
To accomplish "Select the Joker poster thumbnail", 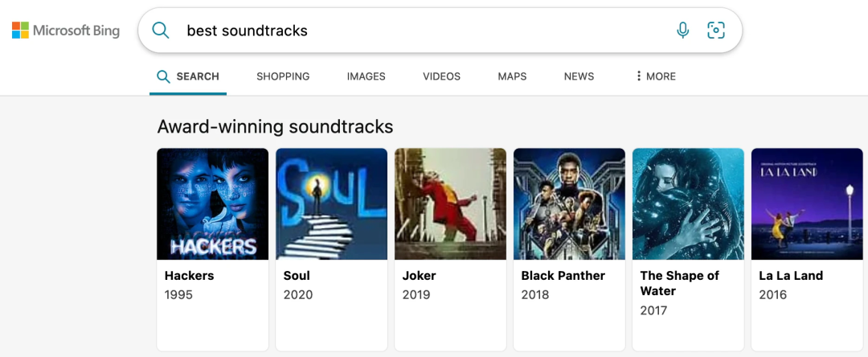I will click(450, 203).
